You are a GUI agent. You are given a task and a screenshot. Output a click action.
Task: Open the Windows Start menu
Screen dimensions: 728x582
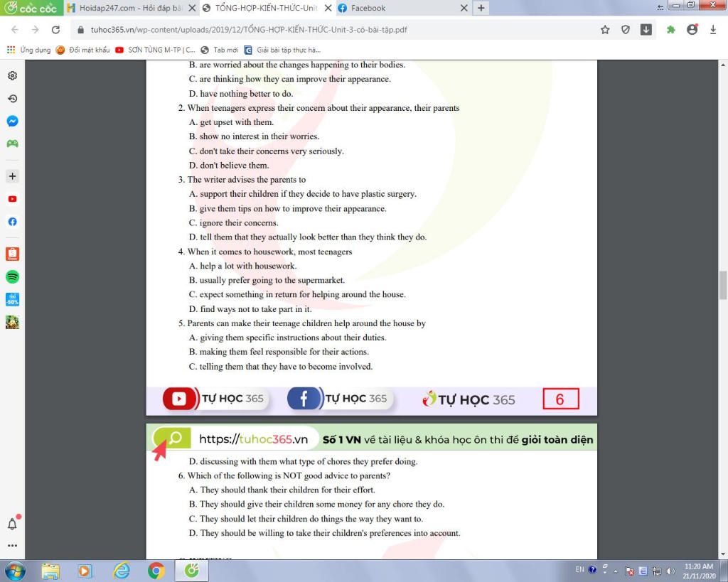(14, 571)
